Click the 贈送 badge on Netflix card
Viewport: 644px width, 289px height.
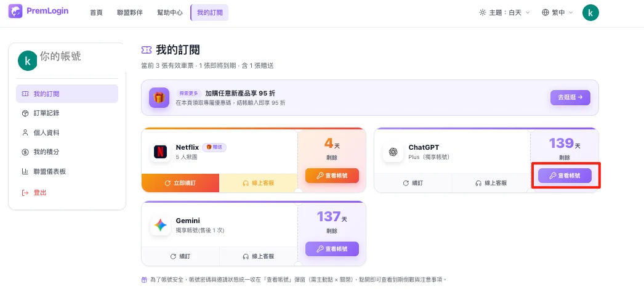tap(214, 147)
